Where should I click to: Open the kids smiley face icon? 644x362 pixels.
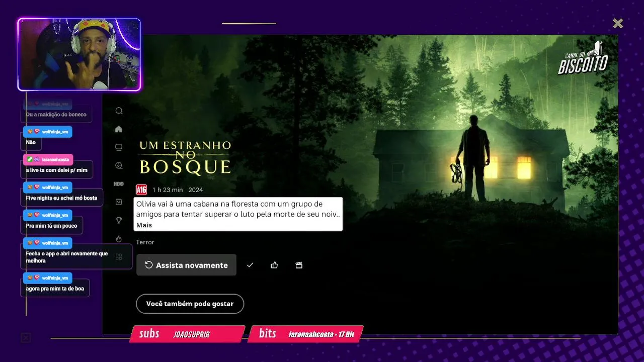pyautogui.click(x=119, y=202)
